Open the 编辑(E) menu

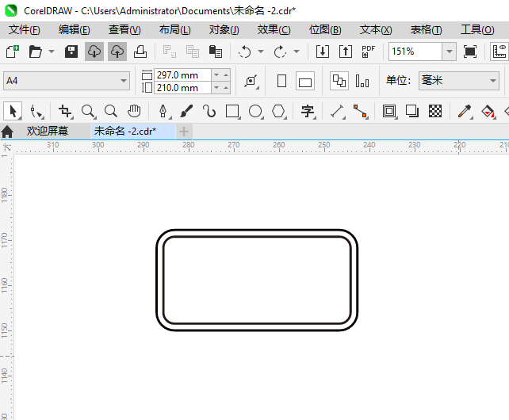(x=75, y=30)
